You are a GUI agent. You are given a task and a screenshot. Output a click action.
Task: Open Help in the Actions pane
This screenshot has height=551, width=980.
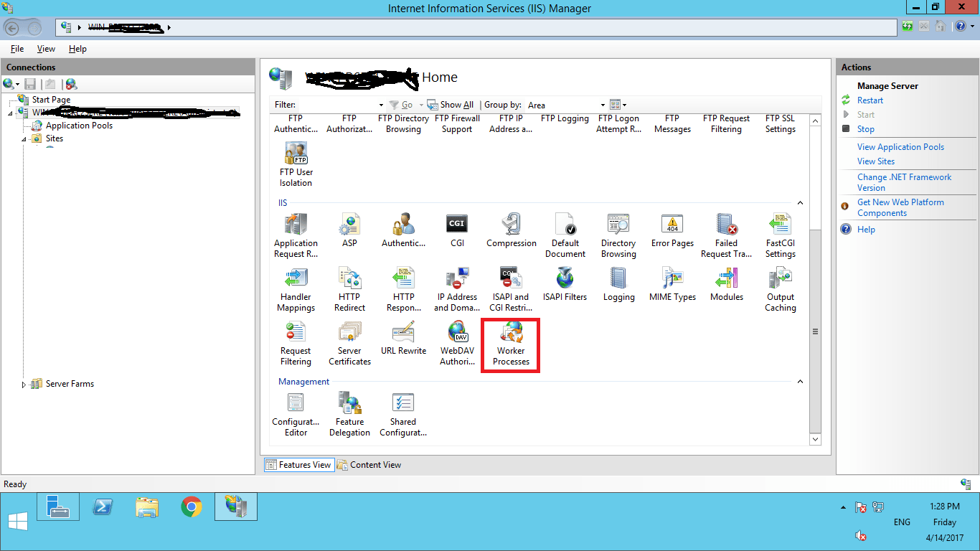[866, 230]
